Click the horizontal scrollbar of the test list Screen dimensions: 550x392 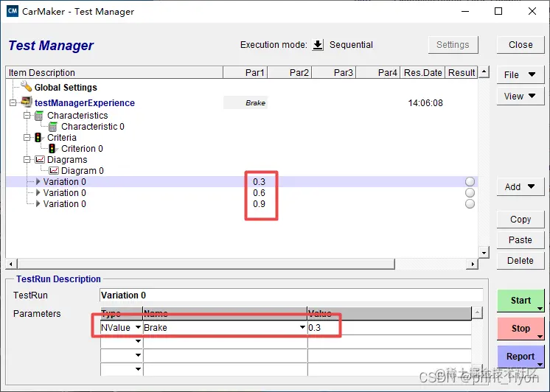click(206, 264)
